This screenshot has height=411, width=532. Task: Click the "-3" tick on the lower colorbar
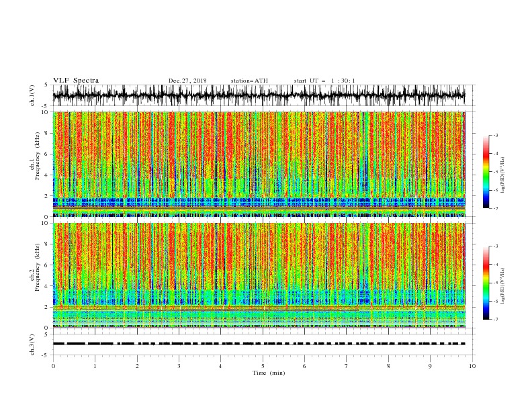496,246
